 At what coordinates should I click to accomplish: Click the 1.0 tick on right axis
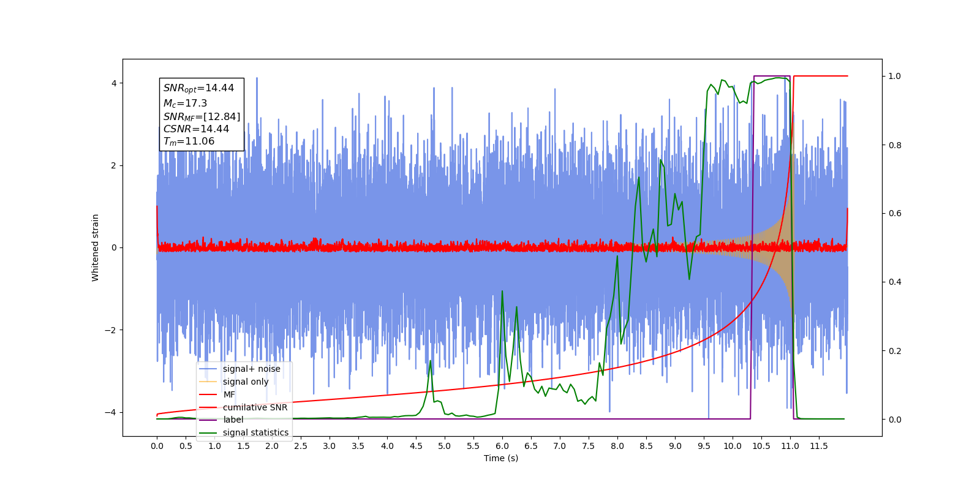click(895, 76)
